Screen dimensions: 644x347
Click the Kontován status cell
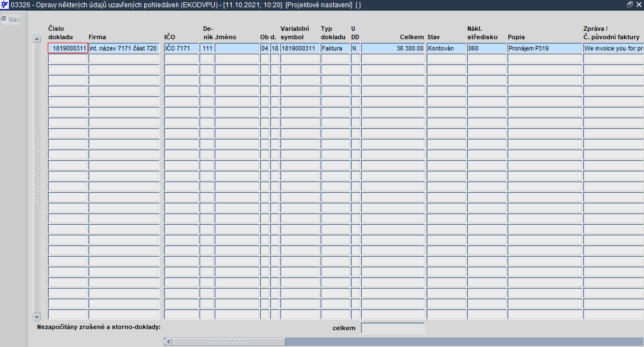pos(446,48)
